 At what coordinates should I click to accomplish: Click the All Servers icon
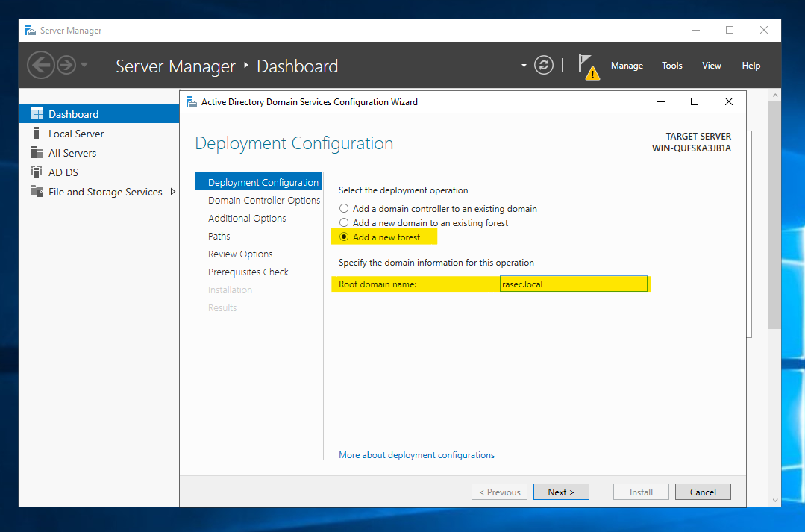37,152
